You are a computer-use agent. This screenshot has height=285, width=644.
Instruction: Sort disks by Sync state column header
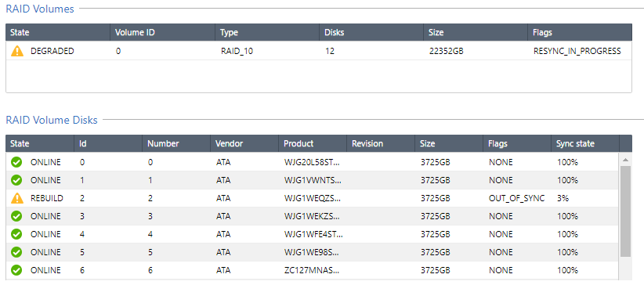585,144
